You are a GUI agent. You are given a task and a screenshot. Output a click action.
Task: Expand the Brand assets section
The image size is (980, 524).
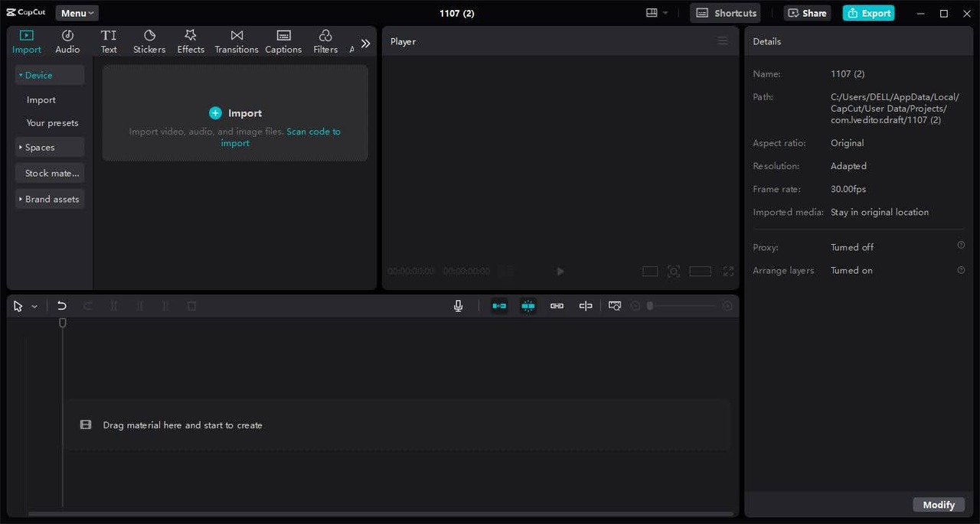click(51, 199)
